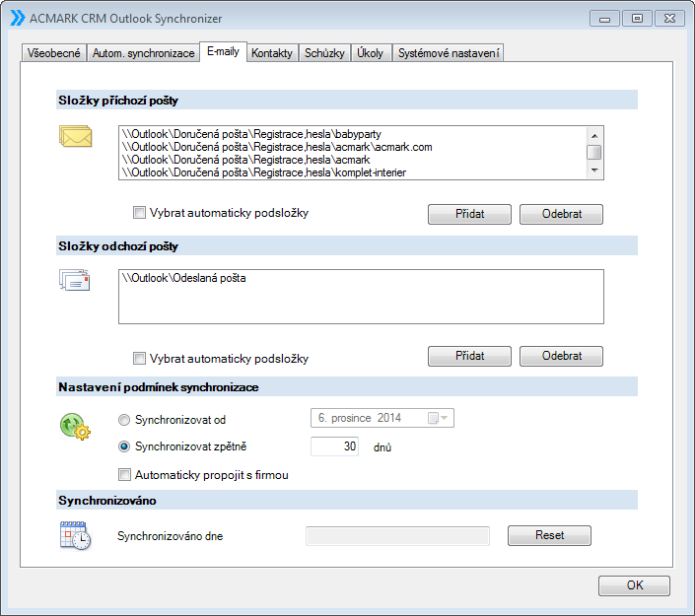Go to the Kontakty tab
The image size is (695, 616).
272,53
